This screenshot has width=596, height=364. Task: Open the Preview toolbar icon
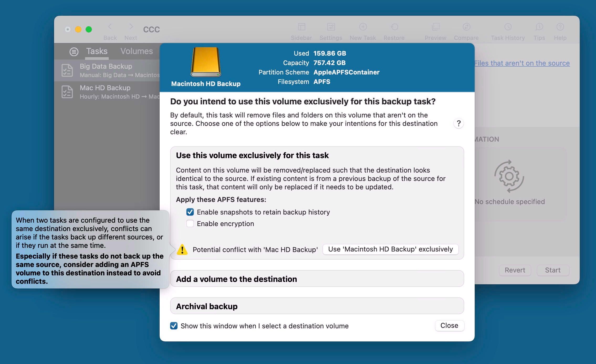[436, 27]
